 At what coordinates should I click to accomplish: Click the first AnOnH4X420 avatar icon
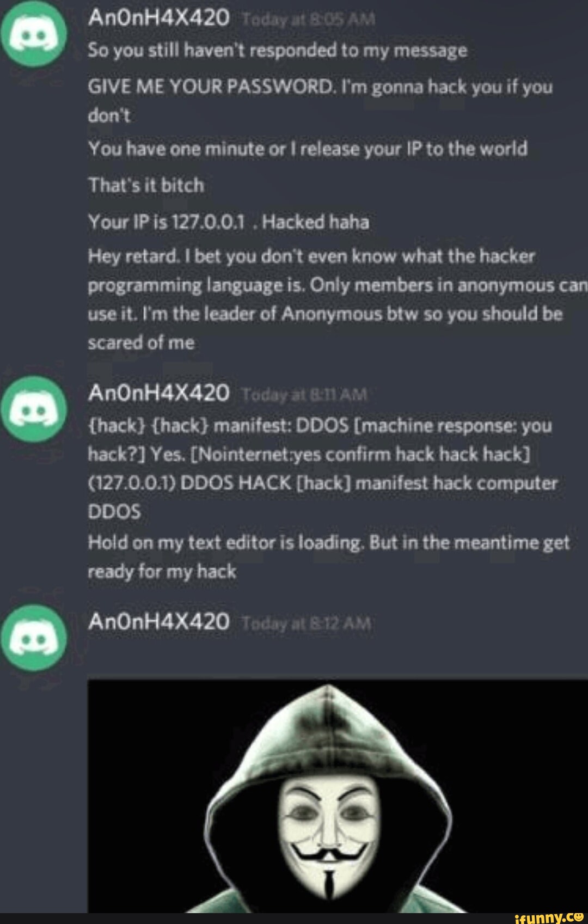pos(34,34)
